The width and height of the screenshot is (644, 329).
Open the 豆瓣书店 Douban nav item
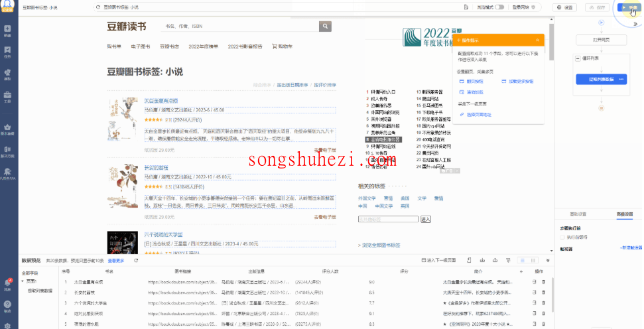point(169,46)
